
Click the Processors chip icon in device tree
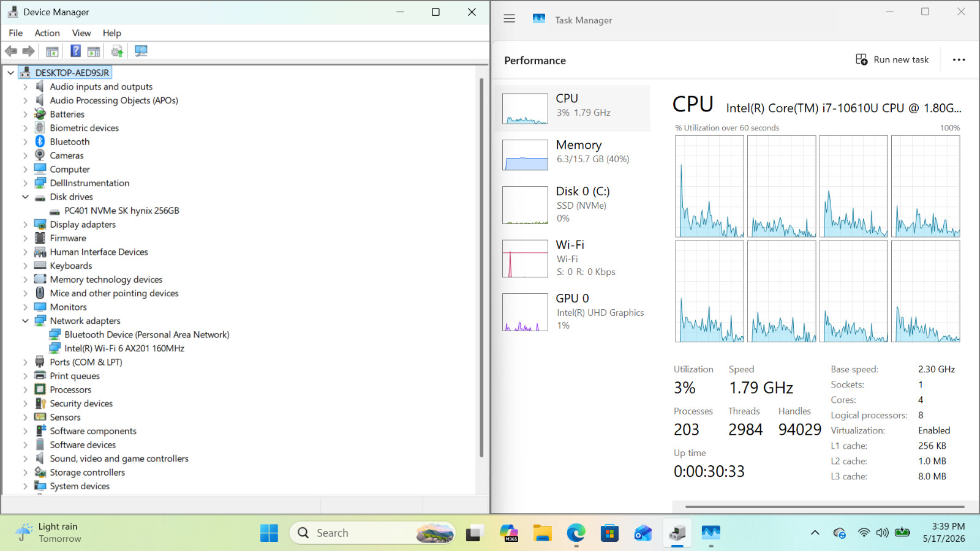[x=40, y=389]
